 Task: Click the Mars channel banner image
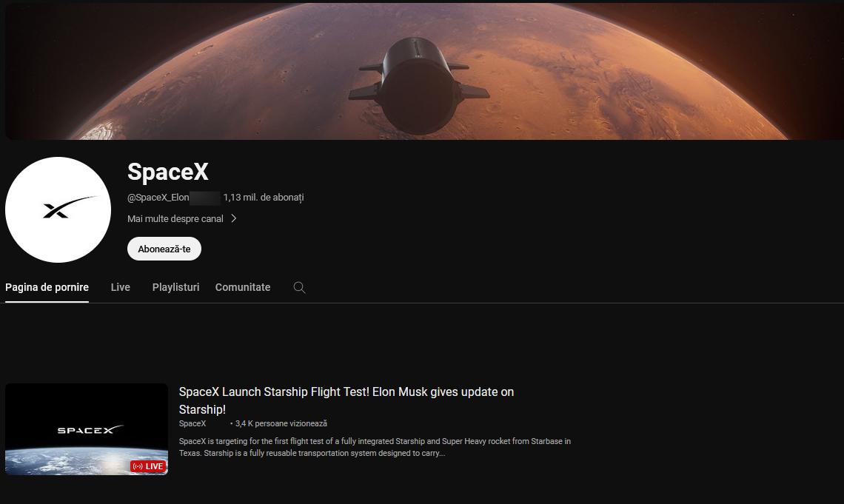(x=422, y=71)
